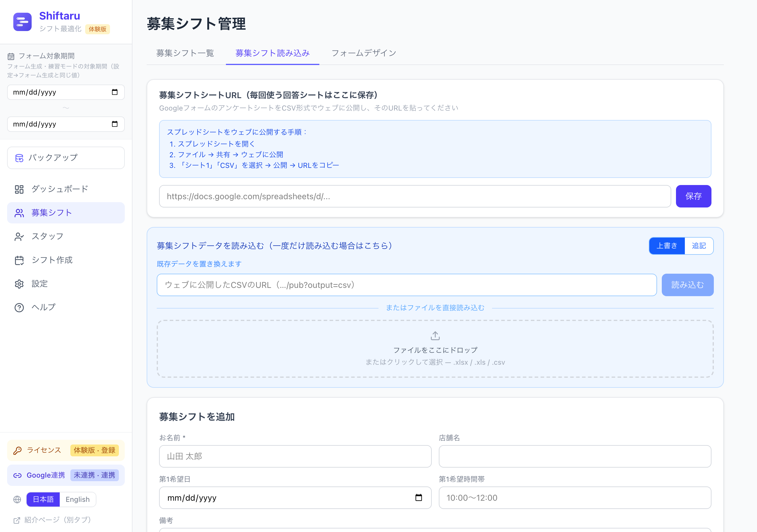
Task: Click the 保存 button
Action: [x=693, y=196]
